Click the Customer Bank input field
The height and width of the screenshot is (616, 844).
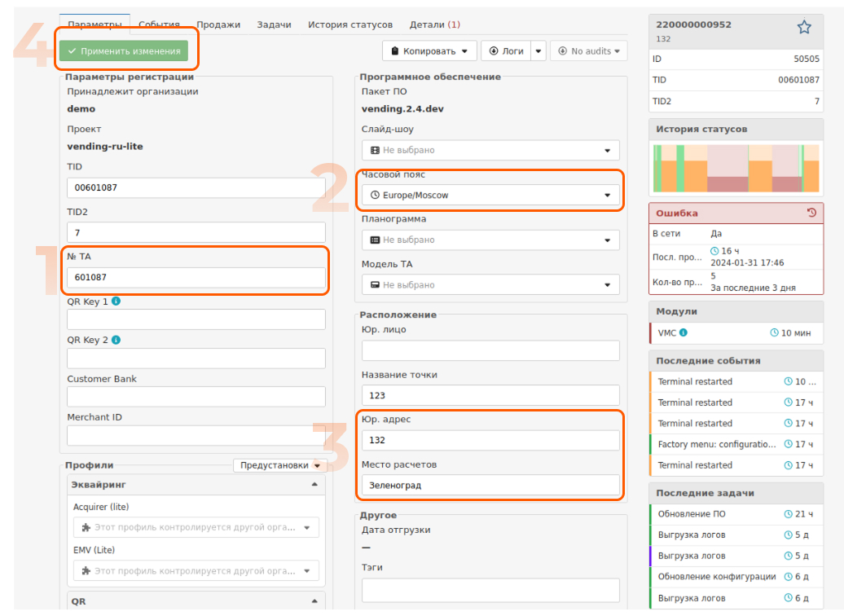coord(196,396)
